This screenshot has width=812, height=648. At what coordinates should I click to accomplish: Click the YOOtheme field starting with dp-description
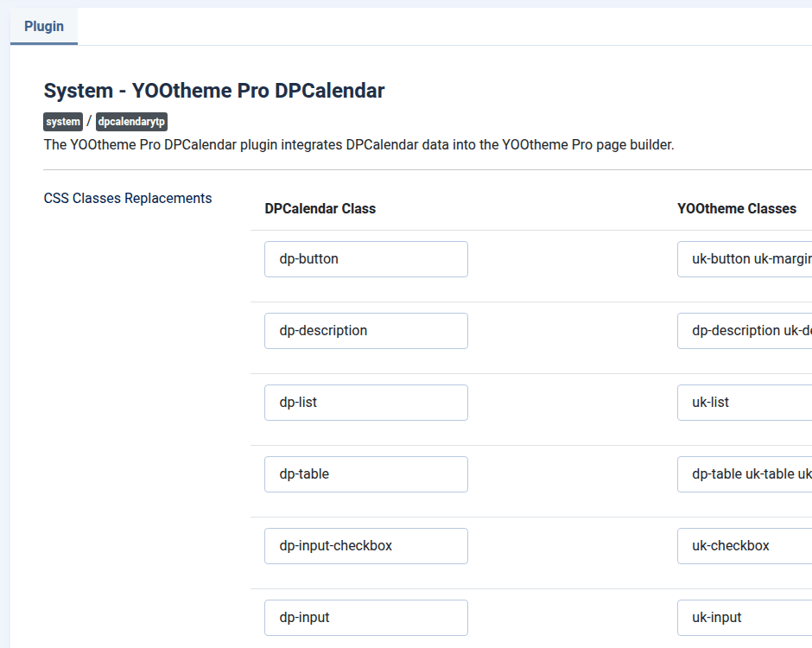pos(745,331)
